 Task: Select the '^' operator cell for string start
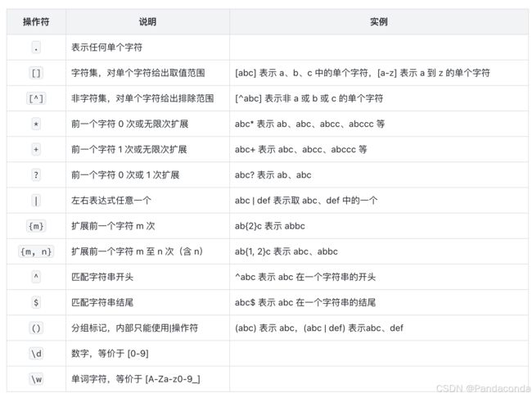pyautogui.click(x=36, y=277)
